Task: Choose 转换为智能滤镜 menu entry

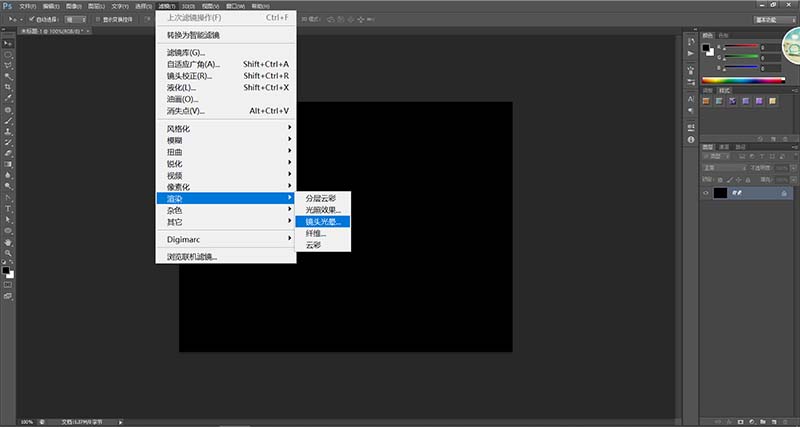Action: tap(226, 35)
